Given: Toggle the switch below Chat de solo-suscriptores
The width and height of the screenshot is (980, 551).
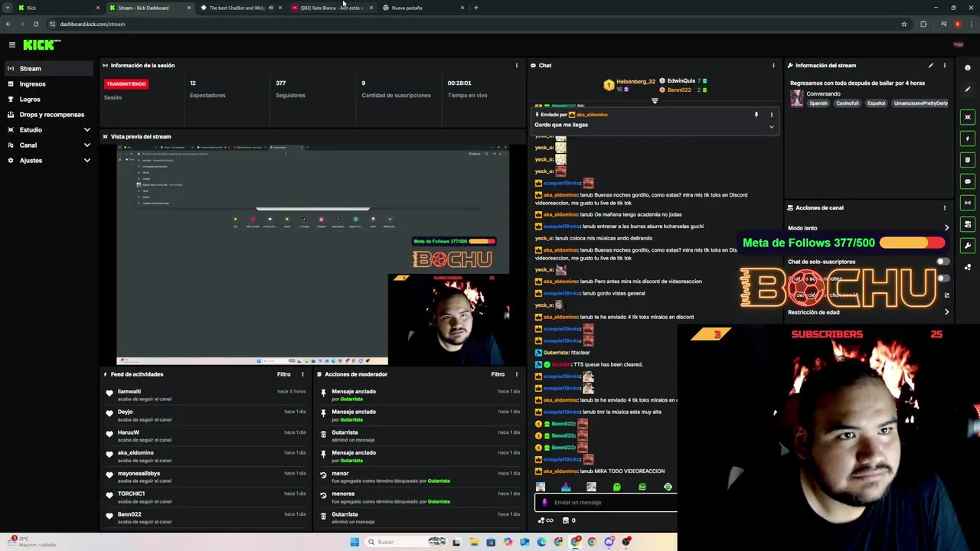Looking at the screenshot, I should coord(942,279).
